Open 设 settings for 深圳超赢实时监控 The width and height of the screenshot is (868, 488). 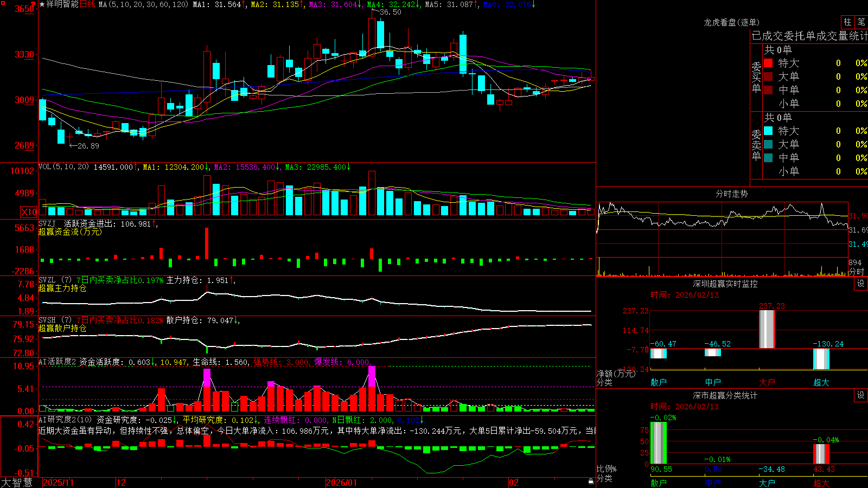(861, 284)
